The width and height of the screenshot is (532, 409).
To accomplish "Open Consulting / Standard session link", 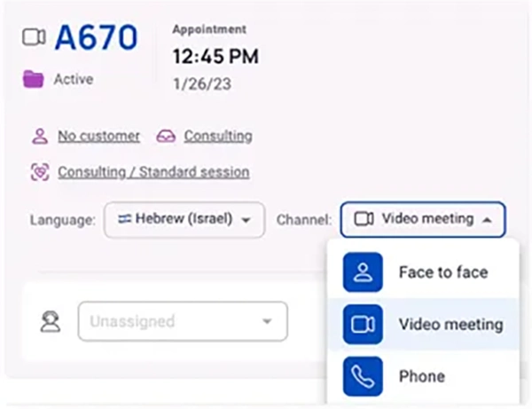I will coord(153,172).
